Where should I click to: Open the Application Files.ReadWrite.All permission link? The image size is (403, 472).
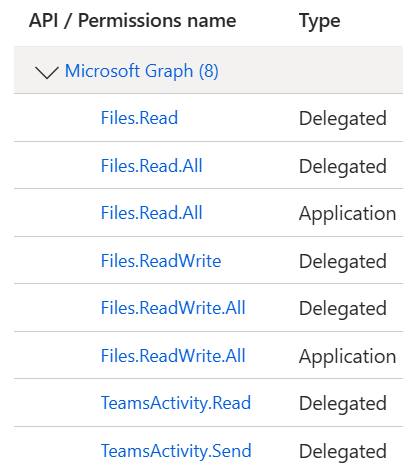click(173, 356)
